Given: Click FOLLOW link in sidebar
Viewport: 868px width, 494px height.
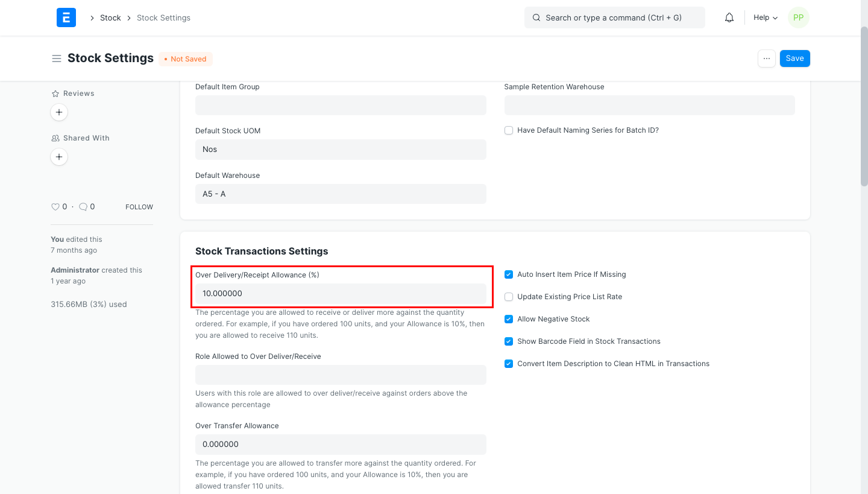Looking at the screenshot, I should coord(139,207).
